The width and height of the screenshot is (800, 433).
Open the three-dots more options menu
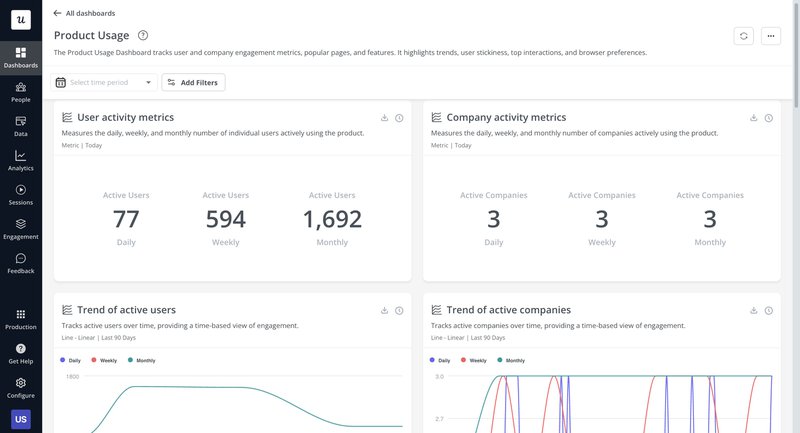(770, 36)
